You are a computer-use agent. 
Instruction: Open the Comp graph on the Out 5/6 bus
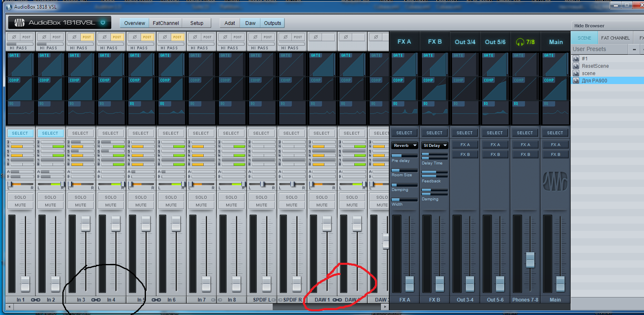click(x=495, y=89)
